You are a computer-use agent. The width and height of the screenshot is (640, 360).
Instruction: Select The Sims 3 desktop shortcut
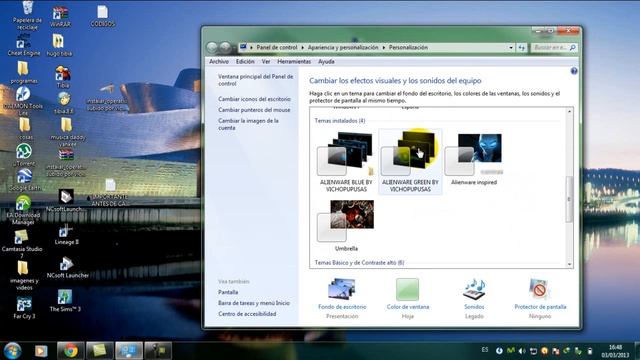pos(65,301)
